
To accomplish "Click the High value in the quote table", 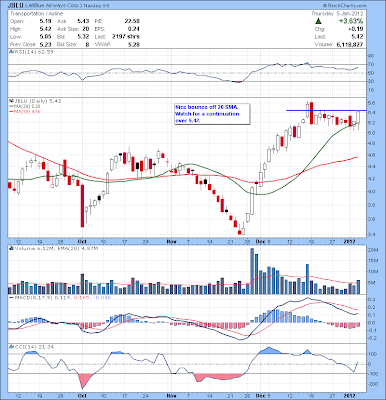I will [45, 29].
